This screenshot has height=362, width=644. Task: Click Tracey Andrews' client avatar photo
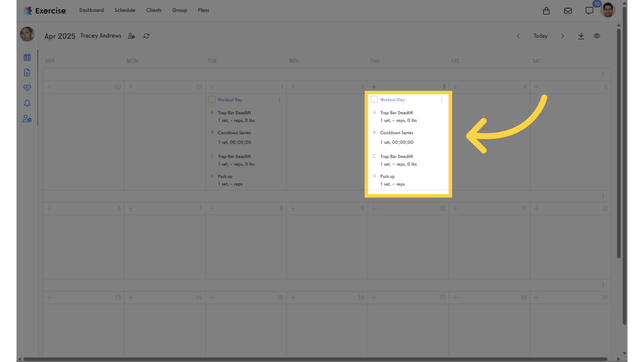[27, 34]
